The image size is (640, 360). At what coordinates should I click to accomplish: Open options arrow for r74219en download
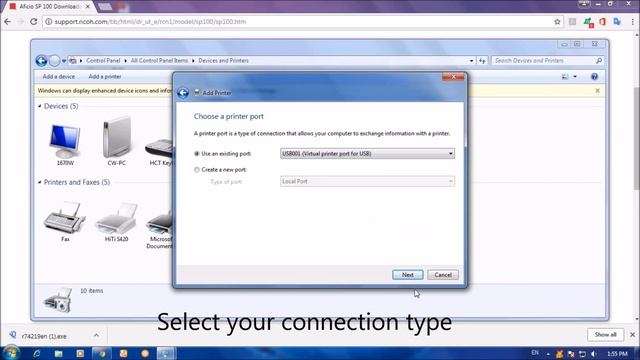(x=96, y=336)
